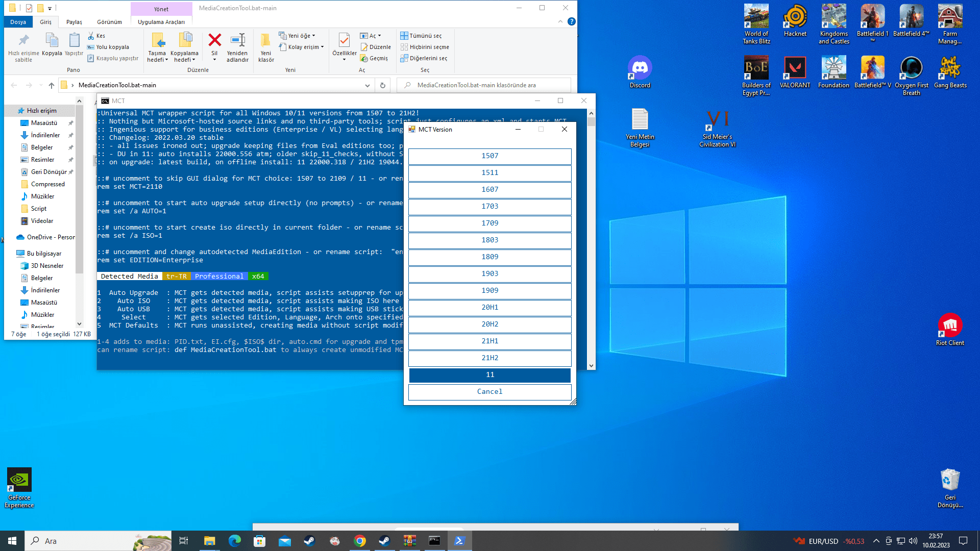980x551 pixels.
Task: Choose version 1809 in MCT Version
Action: (489, 257)
